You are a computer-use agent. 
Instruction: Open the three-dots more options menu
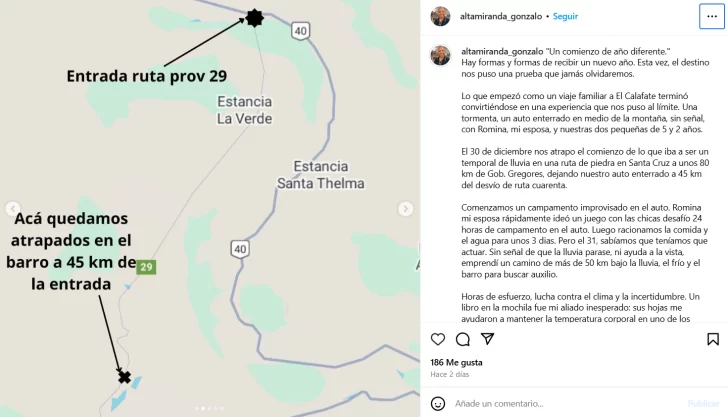tap(712, 16)
